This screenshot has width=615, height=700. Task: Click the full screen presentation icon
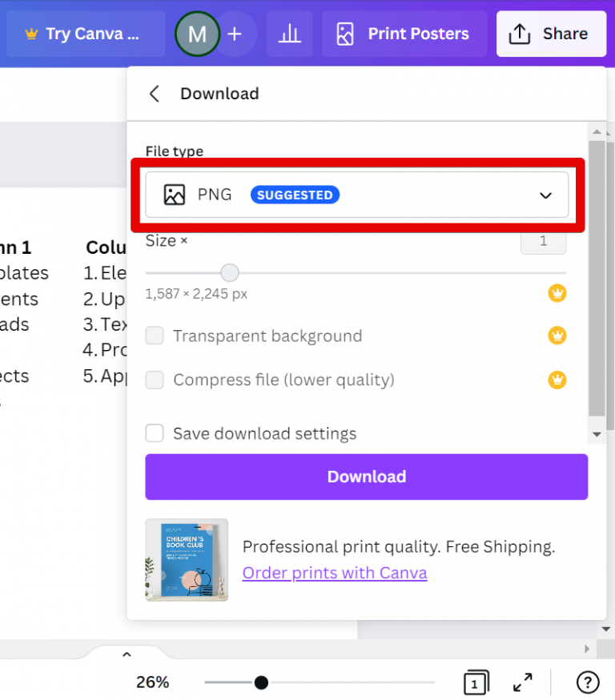(523, 682)
